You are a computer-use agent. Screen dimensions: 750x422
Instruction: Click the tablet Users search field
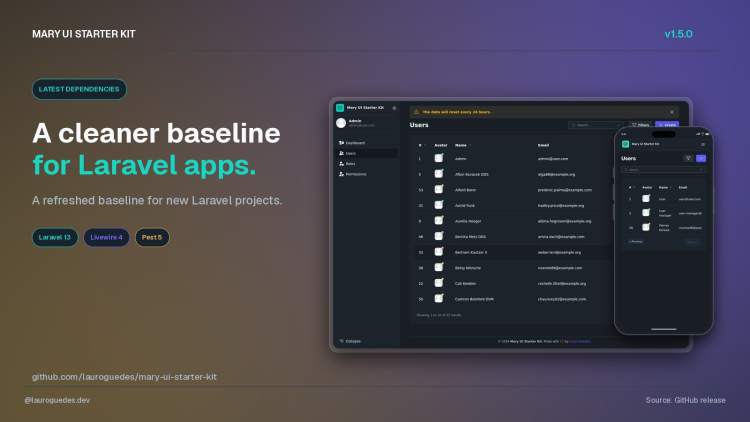pos(596,125)
